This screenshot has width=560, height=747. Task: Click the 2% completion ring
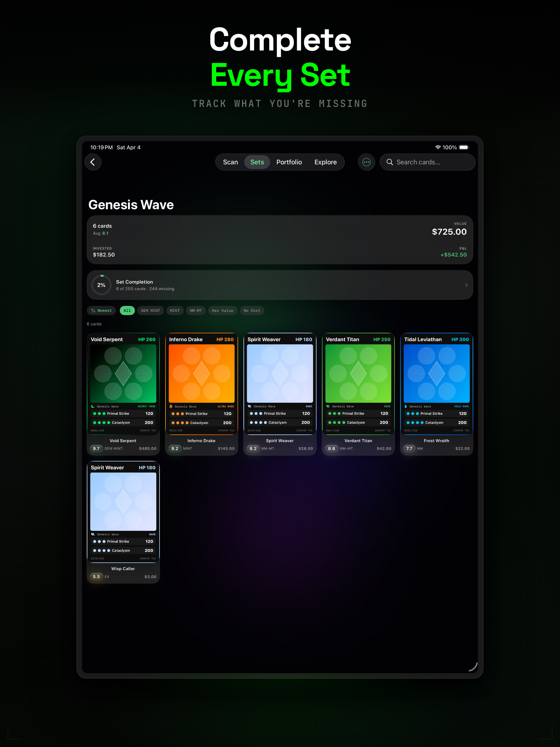101,285
